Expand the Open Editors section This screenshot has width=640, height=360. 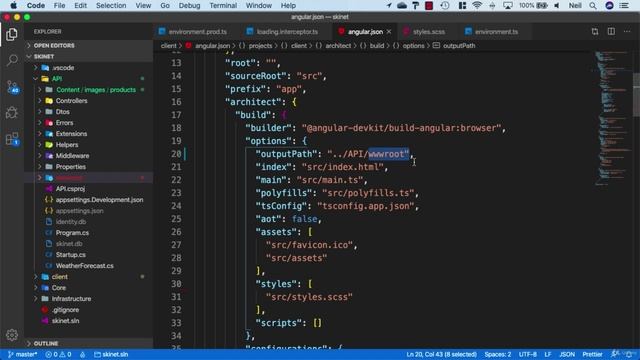[89, 45]
